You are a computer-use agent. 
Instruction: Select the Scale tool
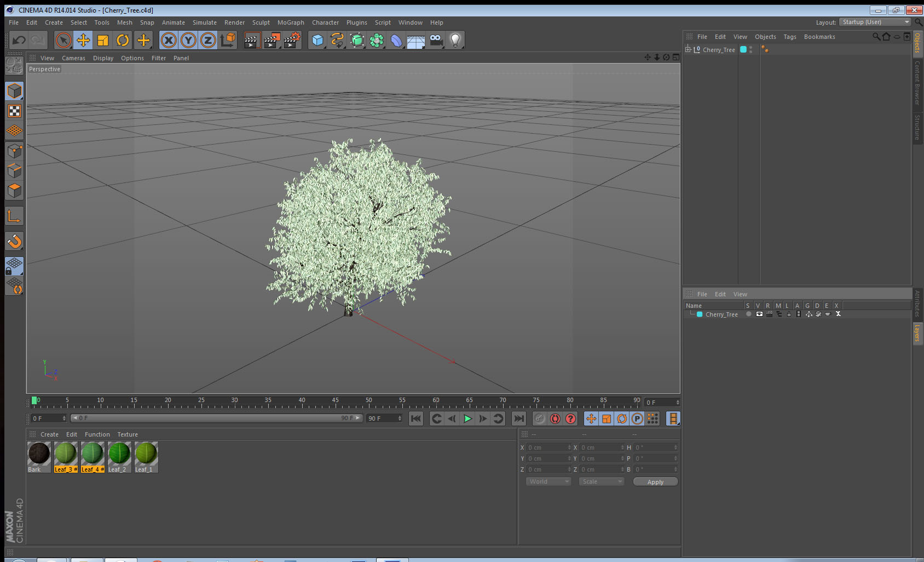point(103,40)
